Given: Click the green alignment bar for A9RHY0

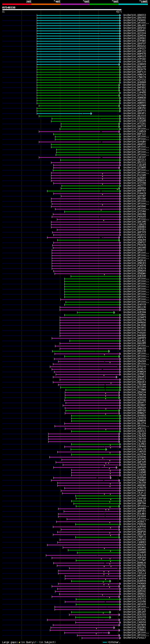Looking at the screenshot, I should [79, 103].
